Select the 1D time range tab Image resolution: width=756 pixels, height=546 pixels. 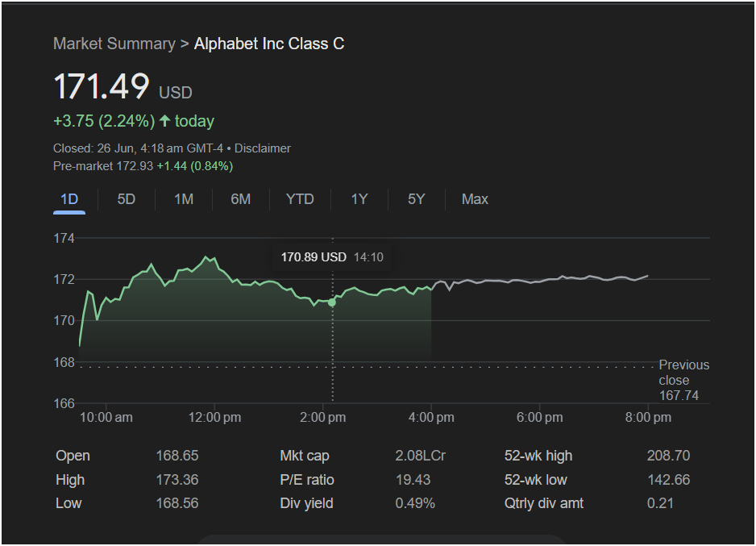click(69, 199)
